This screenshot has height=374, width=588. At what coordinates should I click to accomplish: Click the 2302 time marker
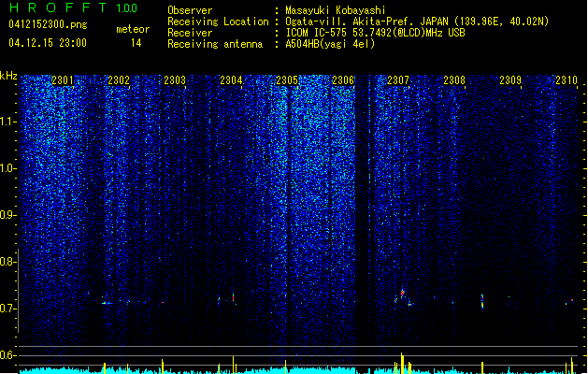coord(119,80)
